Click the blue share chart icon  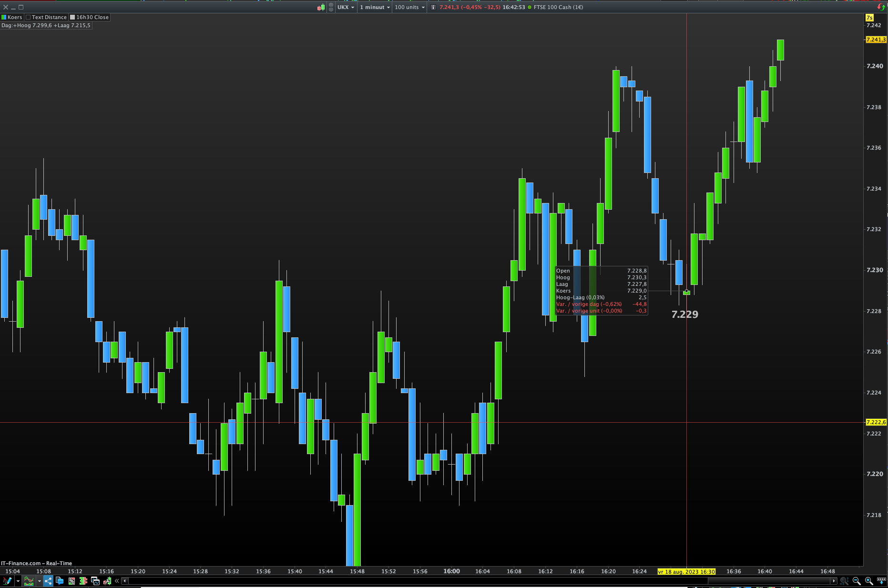pyautogui.click(x=48, y=581)
